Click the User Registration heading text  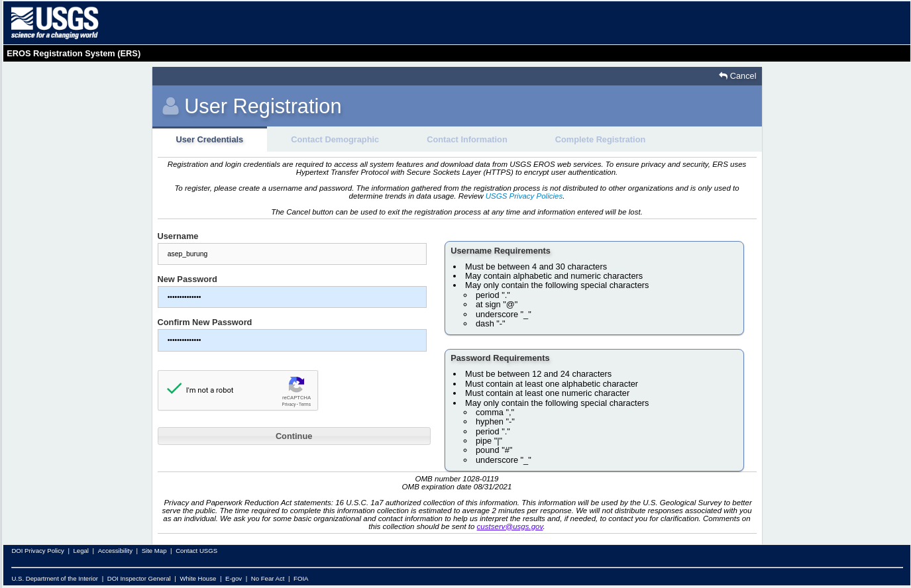tap(263, 107)
